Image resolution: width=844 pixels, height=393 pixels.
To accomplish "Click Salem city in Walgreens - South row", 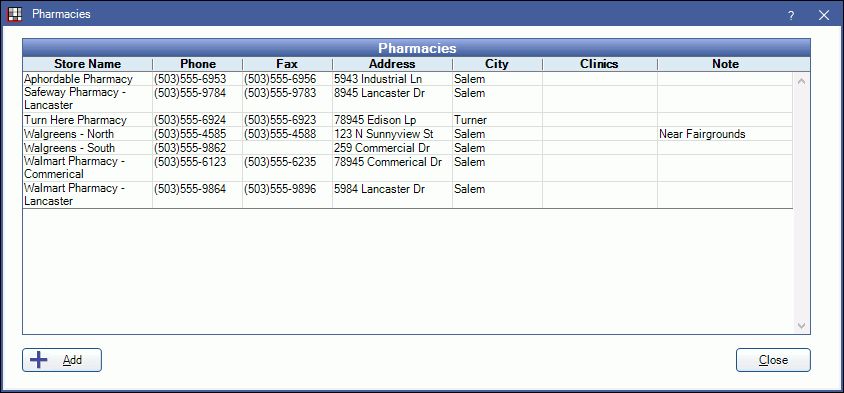I will (469, 148).
